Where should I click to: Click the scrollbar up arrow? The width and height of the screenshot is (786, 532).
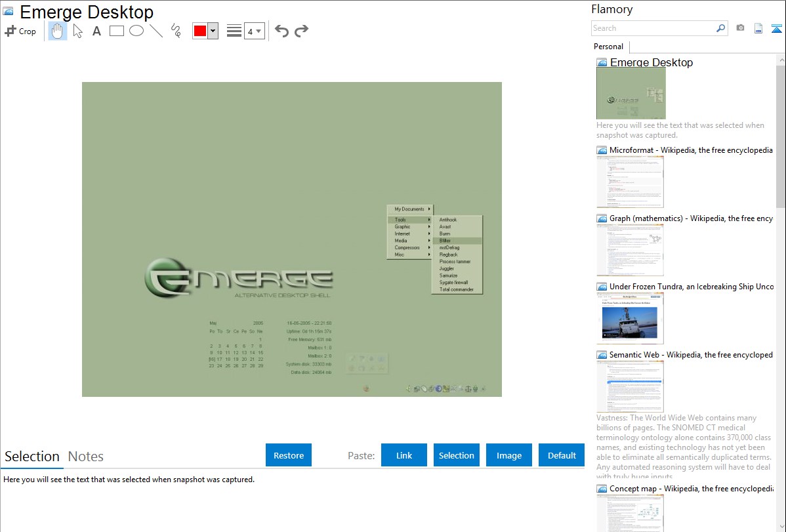pos(781,60)
